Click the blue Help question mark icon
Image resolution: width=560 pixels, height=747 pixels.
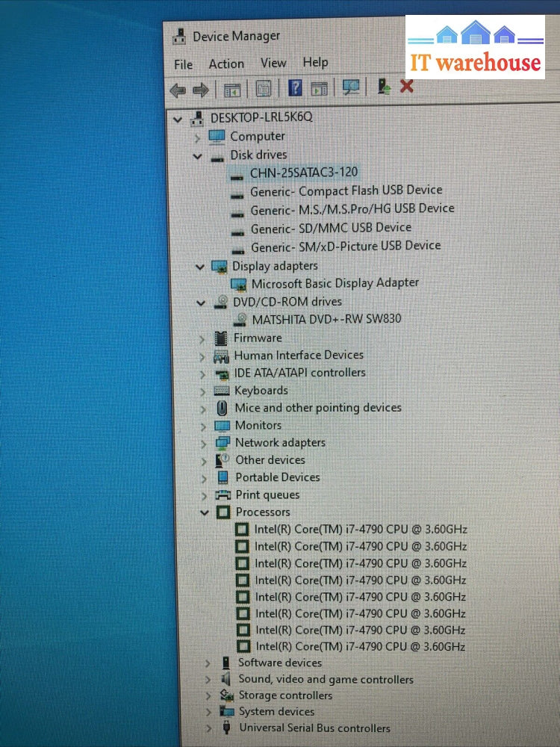pos(295,89)
